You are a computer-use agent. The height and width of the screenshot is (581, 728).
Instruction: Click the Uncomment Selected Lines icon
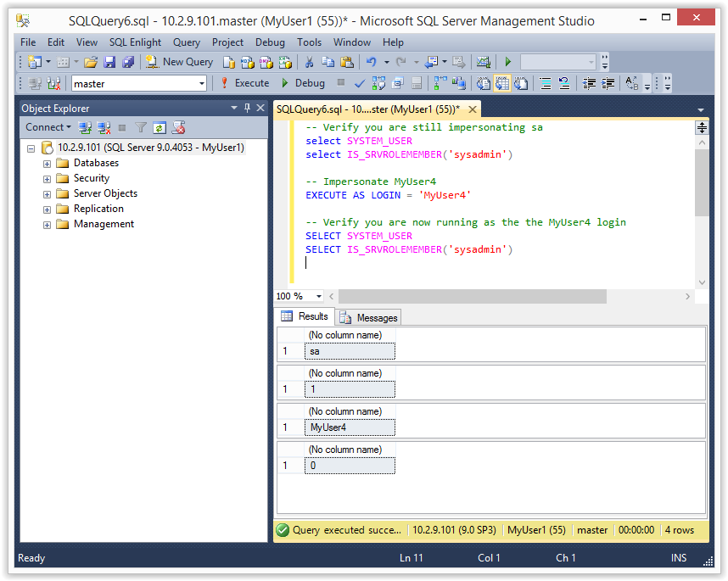click(564, 83)
